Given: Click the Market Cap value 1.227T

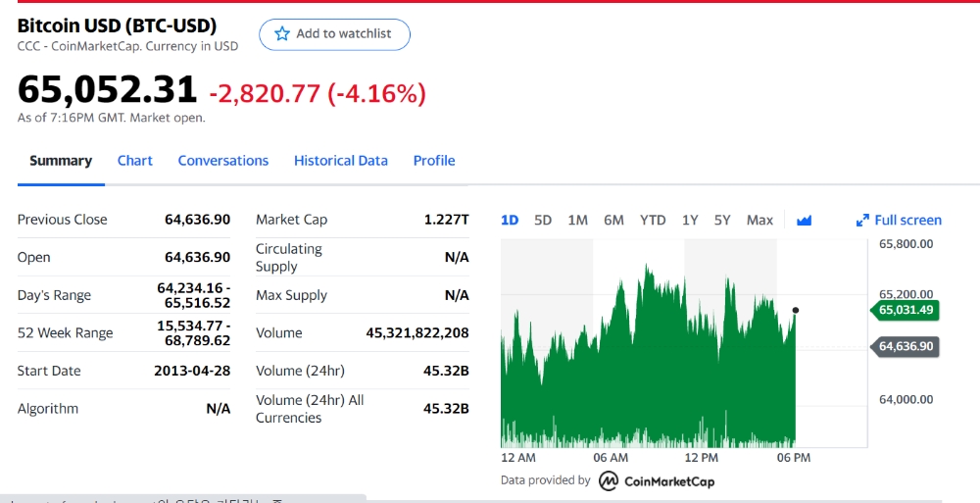Looking at the screenshot, I should [446, 220].
